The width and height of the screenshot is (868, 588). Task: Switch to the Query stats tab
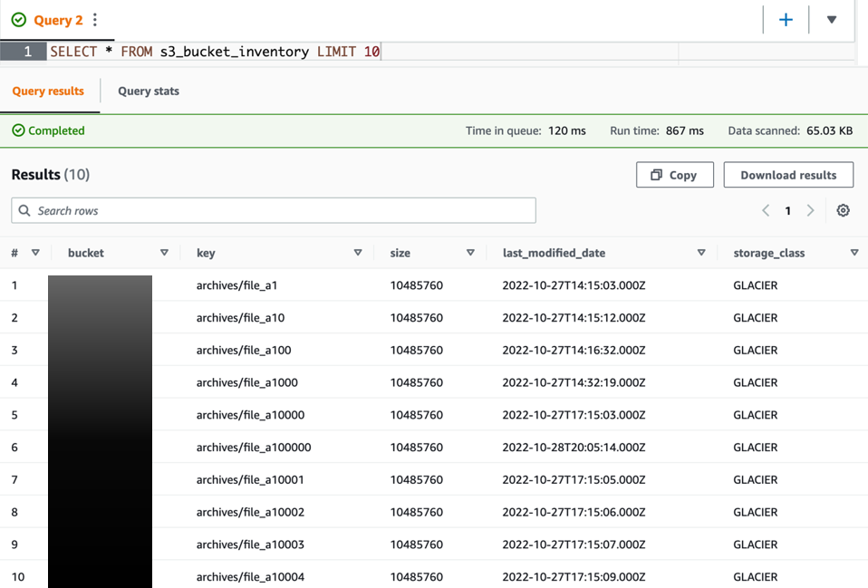(x=148, y=91)
